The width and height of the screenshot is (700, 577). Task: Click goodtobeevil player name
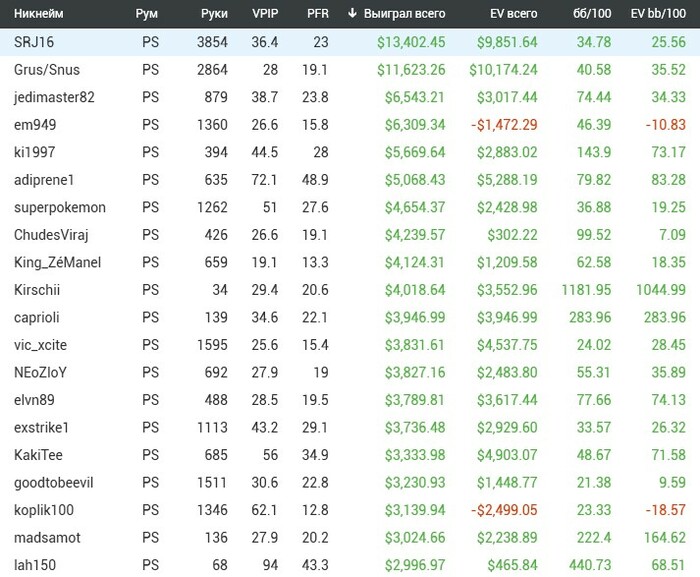point(54,482)
